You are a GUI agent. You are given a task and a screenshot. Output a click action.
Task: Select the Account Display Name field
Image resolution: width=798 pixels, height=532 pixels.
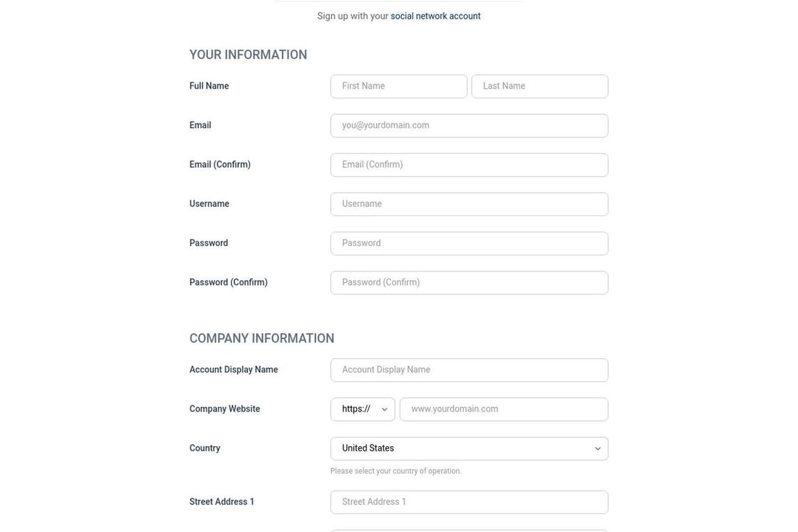[x=469, y=370]
